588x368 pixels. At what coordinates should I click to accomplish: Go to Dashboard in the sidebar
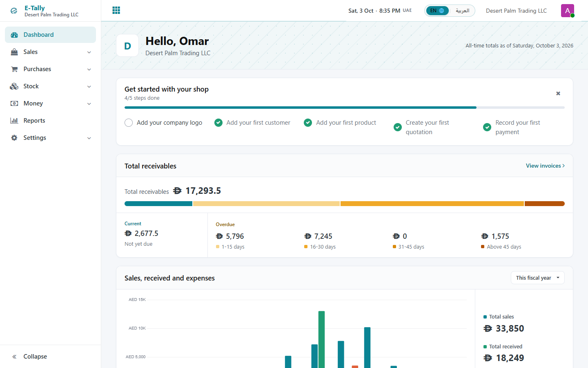pyautogui.click(x=50, y=35)
